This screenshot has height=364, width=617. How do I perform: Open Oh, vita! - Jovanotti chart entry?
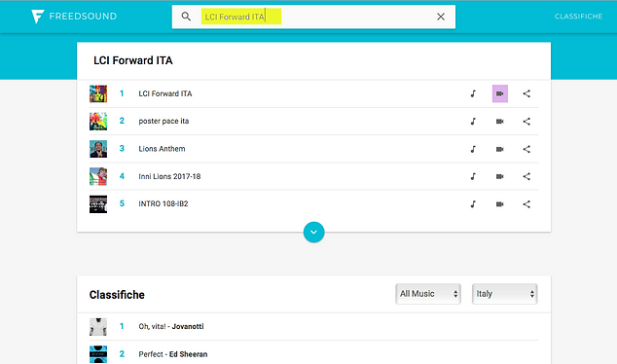coord(171,326)
